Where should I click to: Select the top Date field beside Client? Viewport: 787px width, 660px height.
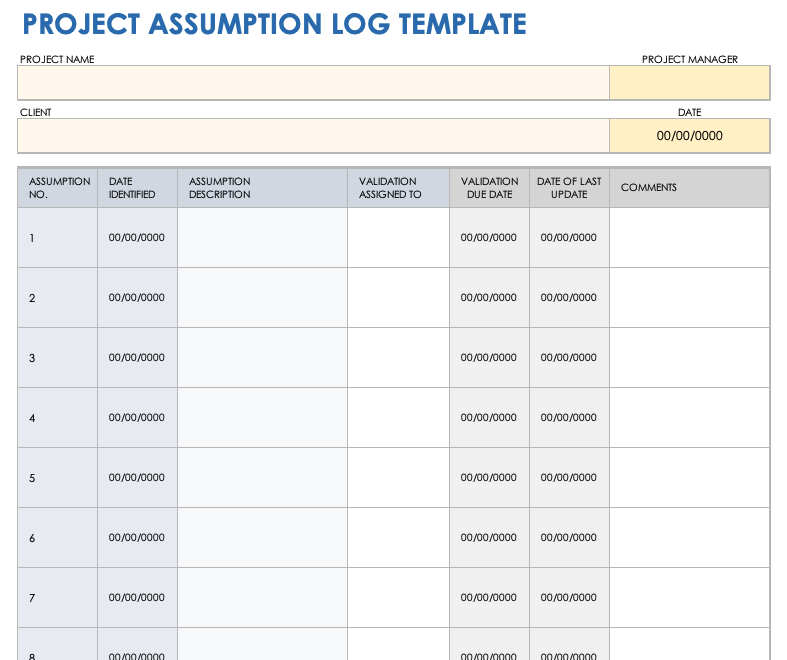pos(689,135)
